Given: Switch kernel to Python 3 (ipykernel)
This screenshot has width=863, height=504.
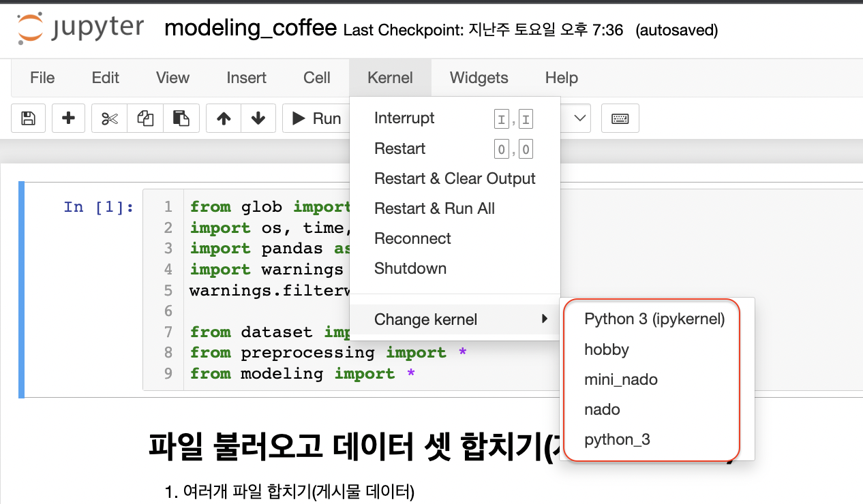Looking at the screenshot, I should 654,318.
